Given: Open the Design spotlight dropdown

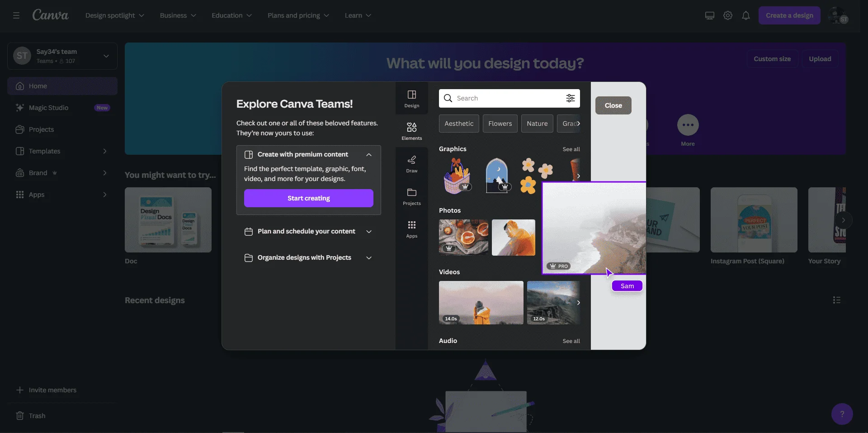Looking at the screenshot, I should click(115, 15).
